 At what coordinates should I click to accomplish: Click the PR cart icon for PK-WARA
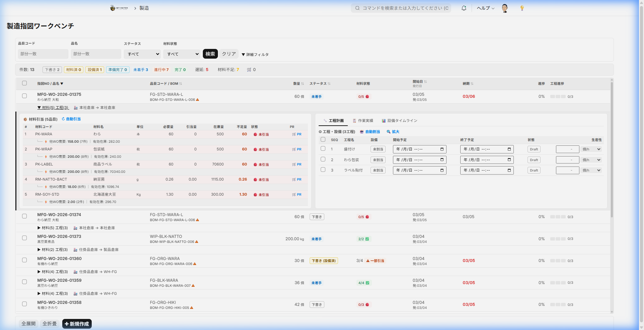[x=294, y=134]
